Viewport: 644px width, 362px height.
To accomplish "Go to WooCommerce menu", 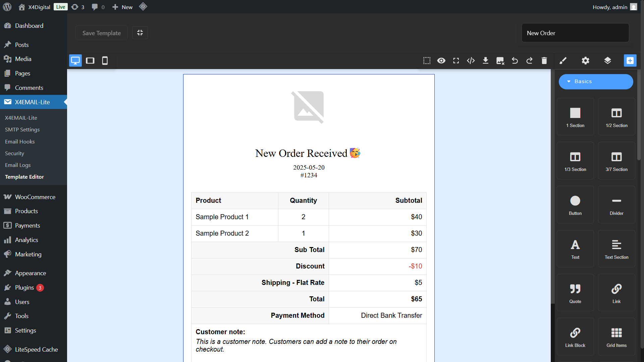I will click(x=35, y=197).
